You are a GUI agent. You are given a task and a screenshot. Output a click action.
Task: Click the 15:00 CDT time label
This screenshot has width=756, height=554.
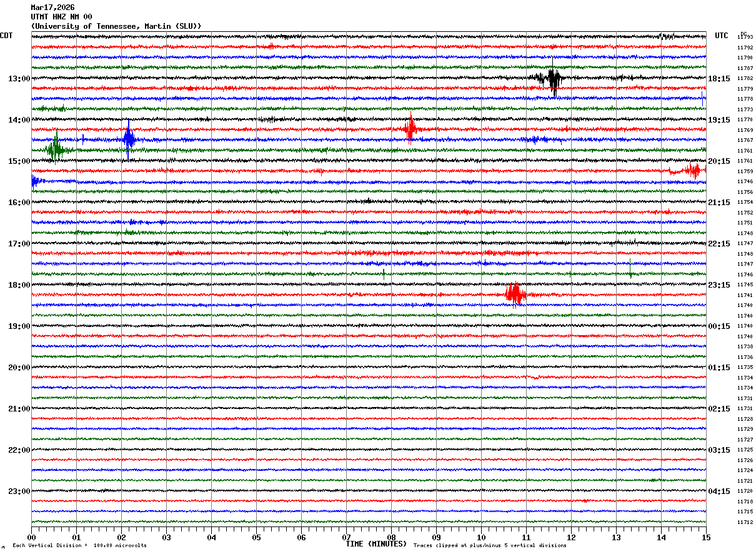pyautogui.click(x=19, y=161)
